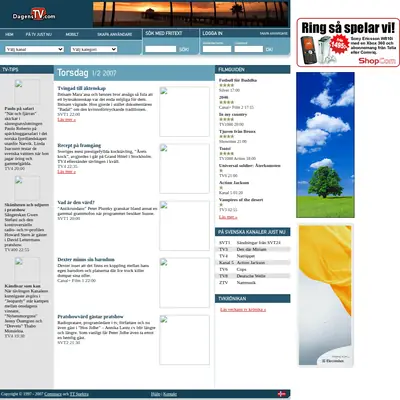
Task: Focus the free-text search input field
Action: pos(160,49)
